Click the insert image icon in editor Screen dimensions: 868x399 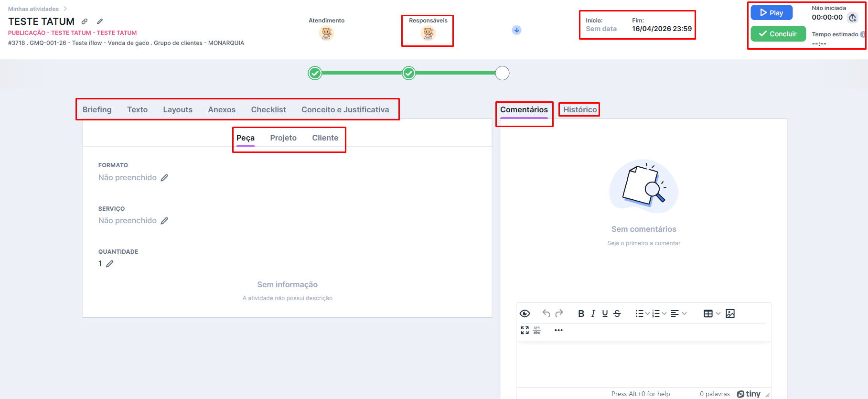click(730, 313)
